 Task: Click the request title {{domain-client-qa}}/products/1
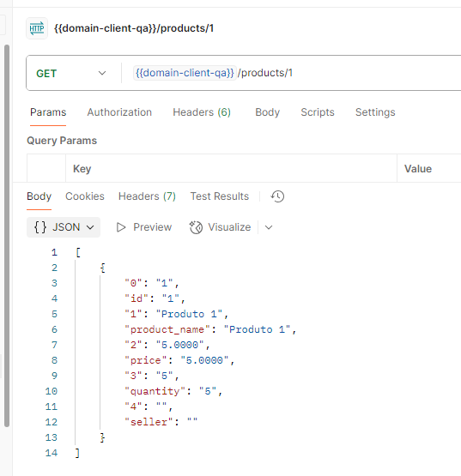tap(134, 28)
